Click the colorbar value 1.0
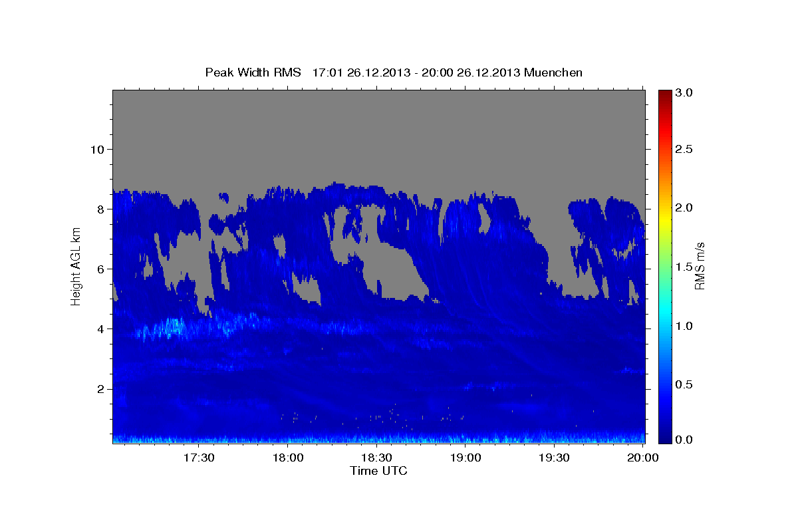 pos(684,326)
